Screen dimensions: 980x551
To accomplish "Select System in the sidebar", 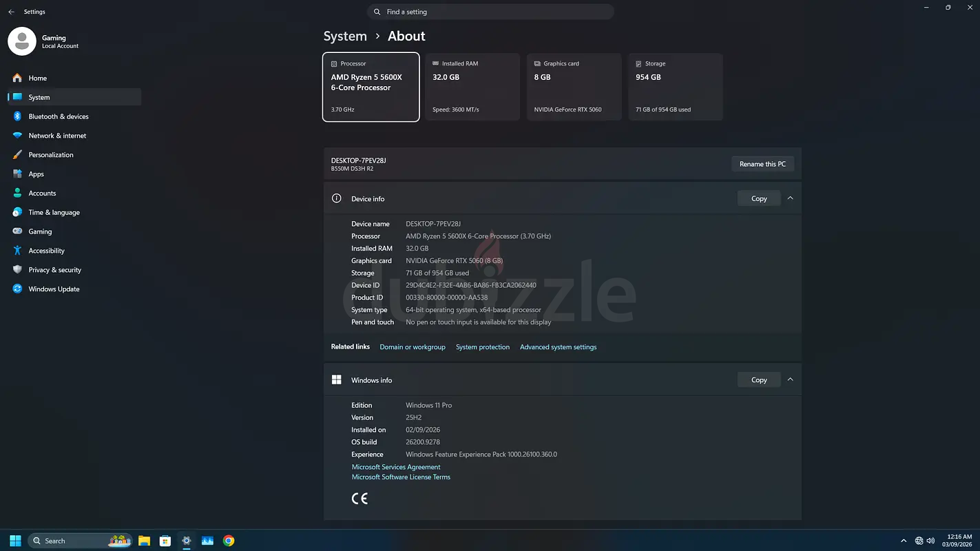I will [74, 97].
